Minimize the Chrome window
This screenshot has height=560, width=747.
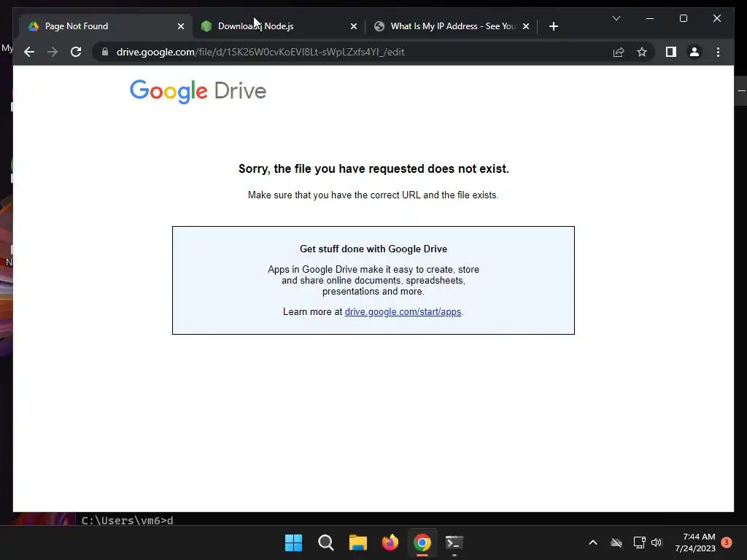coord(650,18)
